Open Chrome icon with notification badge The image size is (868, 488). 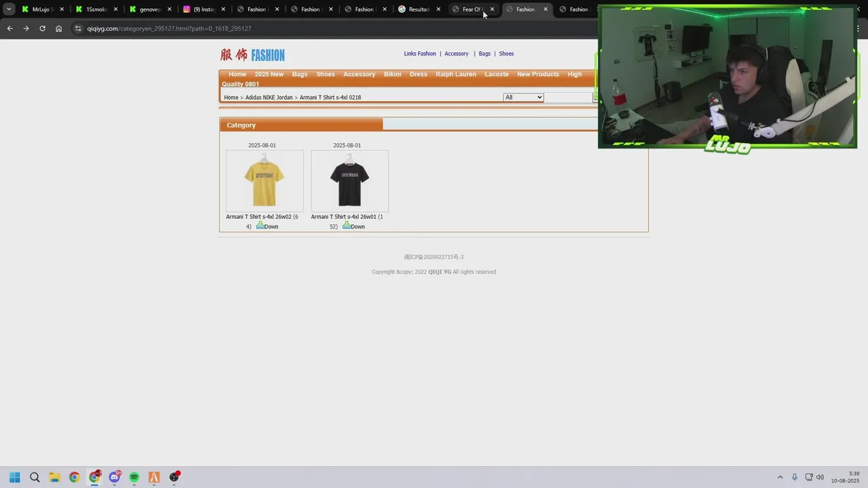[94, 477]
